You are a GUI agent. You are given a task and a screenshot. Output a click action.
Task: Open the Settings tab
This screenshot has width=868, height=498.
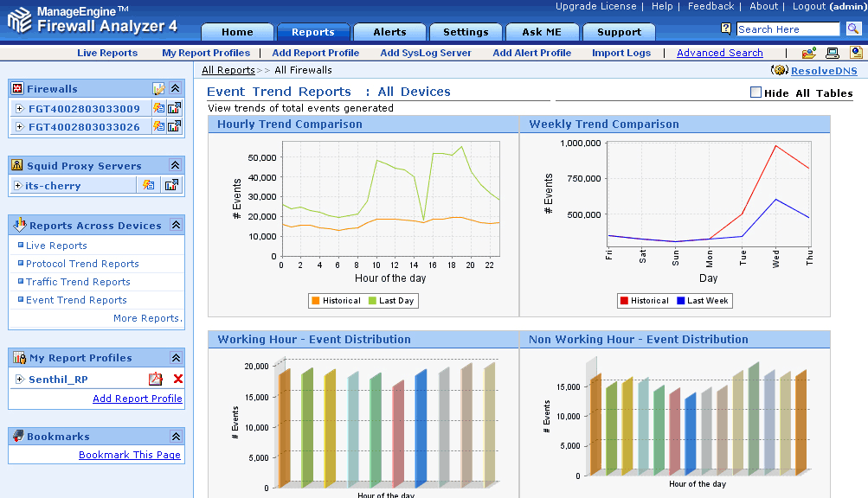(x=466, y=32)
